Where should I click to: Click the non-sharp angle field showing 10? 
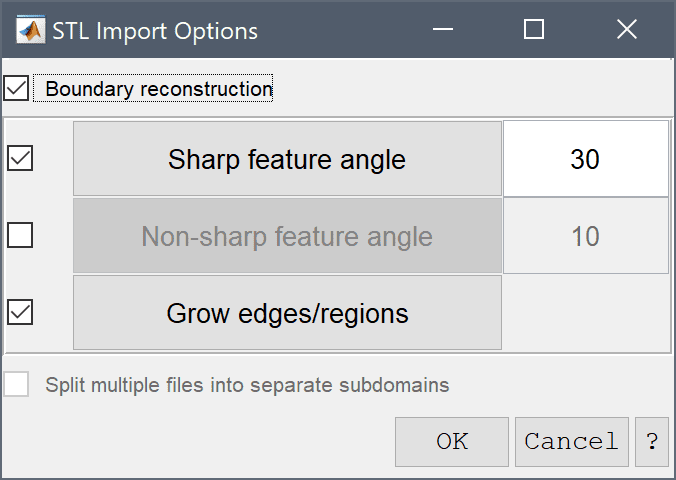point(586,235)
